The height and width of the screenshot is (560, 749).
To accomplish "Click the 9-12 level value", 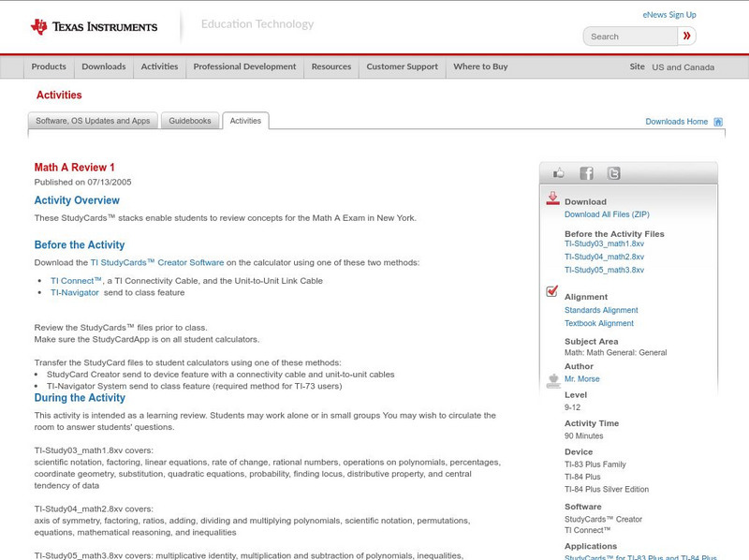I will pyautogui.click(x=572, y=407).
